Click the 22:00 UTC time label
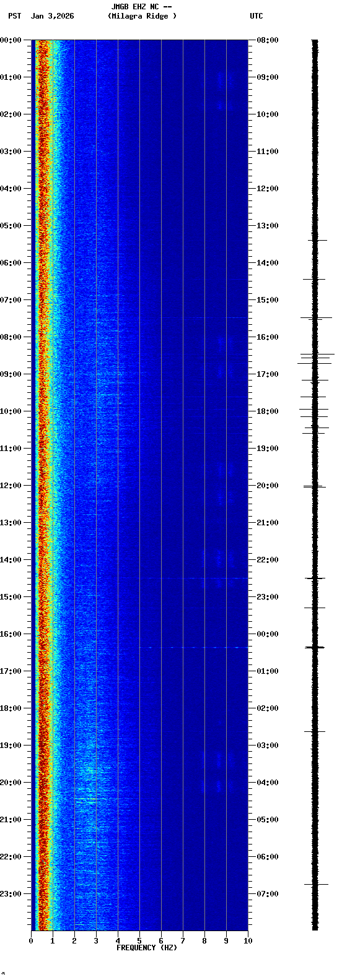Viewport: 342px width, 980px height. tap(268, 560)
